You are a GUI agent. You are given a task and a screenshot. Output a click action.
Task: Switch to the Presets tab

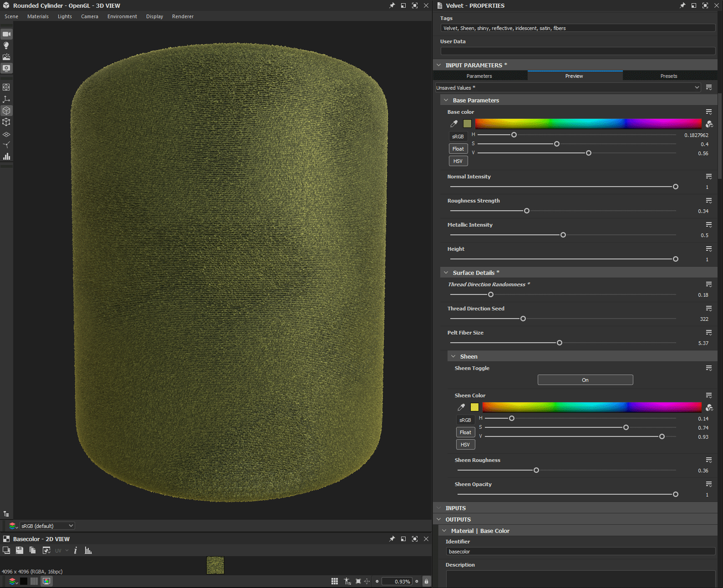(669, 76)
